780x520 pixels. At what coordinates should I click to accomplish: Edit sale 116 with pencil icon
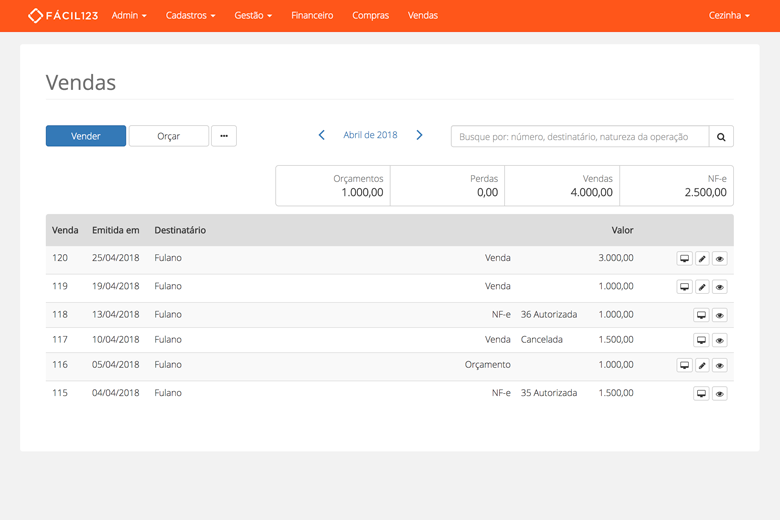702,365
